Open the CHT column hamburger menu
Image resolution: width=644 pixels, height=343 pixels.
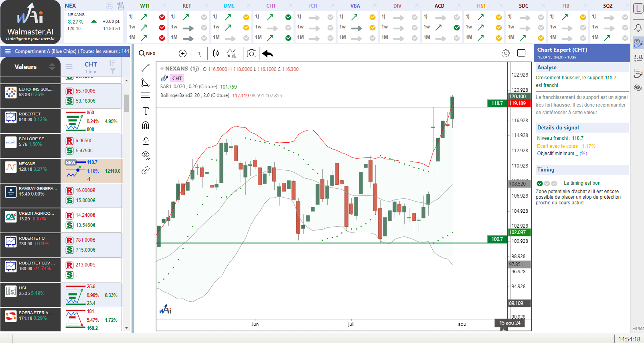click(69, 67)
